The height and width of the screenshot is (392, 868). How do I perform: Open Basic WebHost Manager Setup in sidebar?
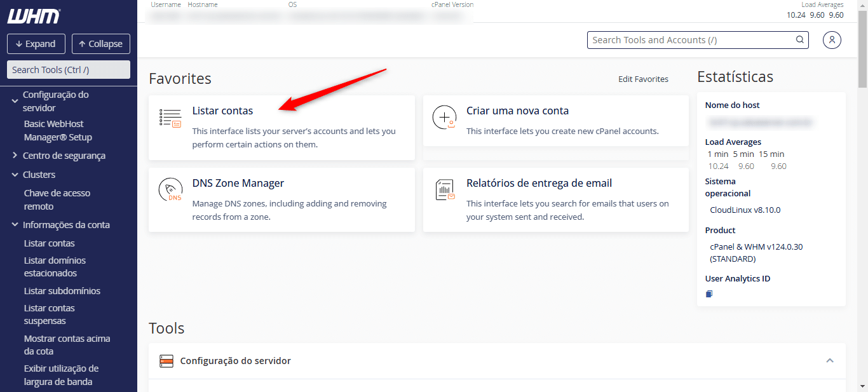(x=58, y=130)
